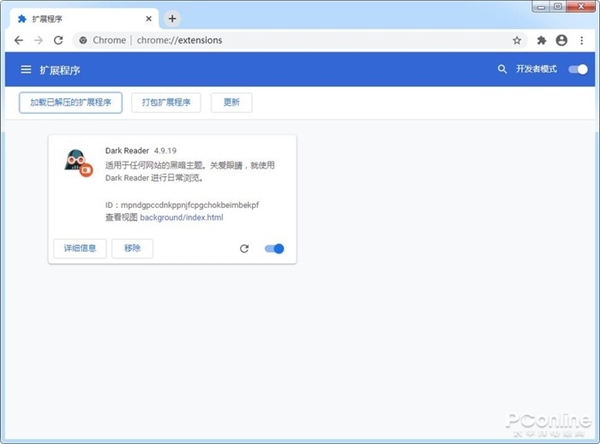The width and height of the screenshot is (600, 444).
Task: Click 加载已解压的扩展程序 button
Action: 70,102
